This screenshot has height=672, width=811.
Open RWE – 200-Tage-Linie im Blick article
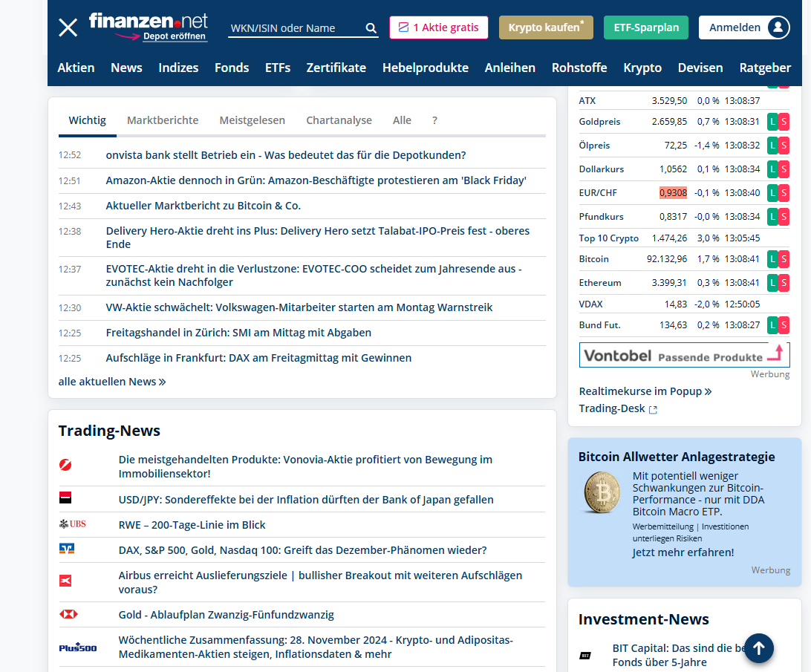192,524
